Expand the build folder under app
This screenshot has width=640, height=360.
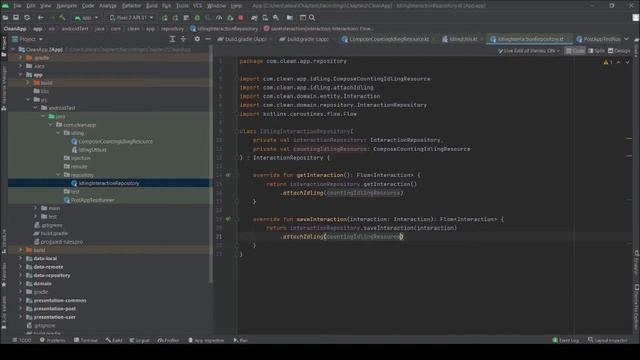coord(28,83)
